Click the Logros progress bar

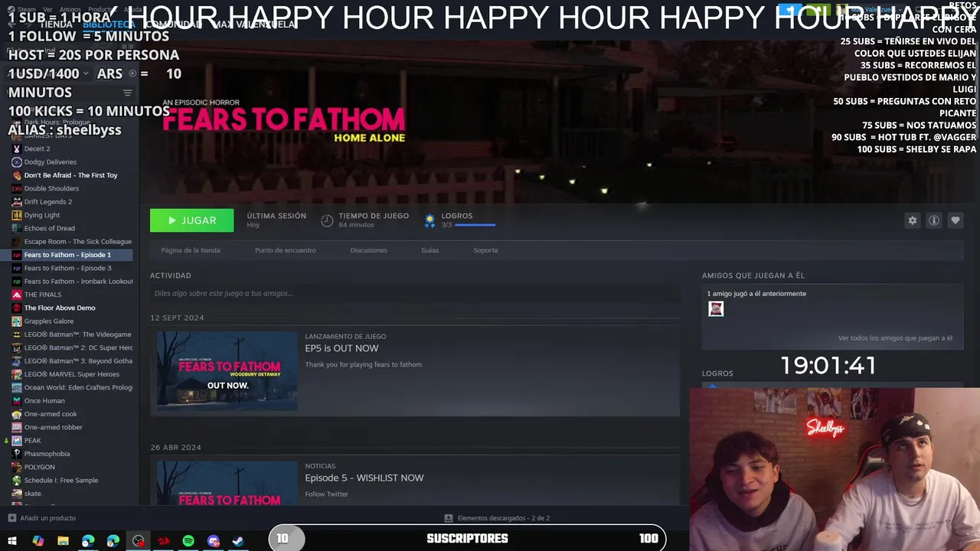coord(475,225)
